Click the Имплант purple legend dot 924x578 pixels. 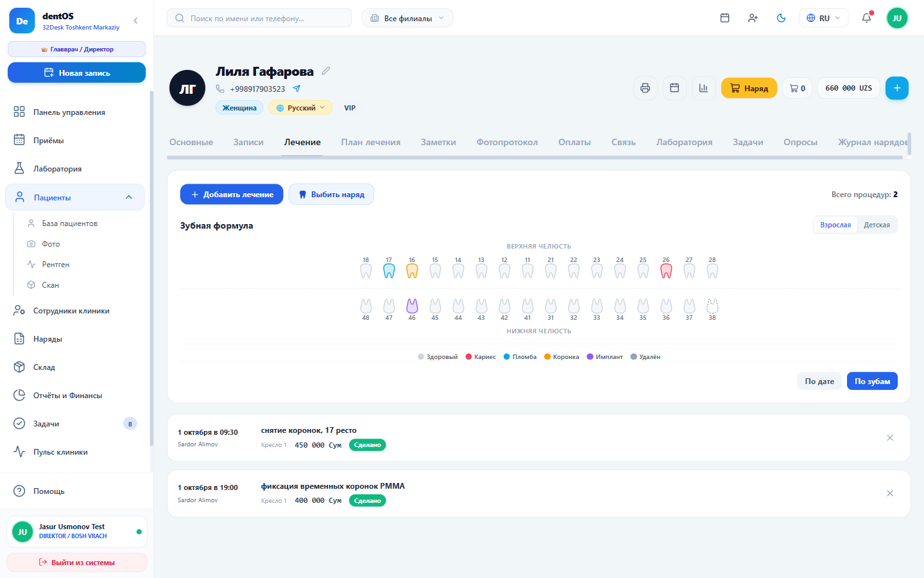point(590,356)
